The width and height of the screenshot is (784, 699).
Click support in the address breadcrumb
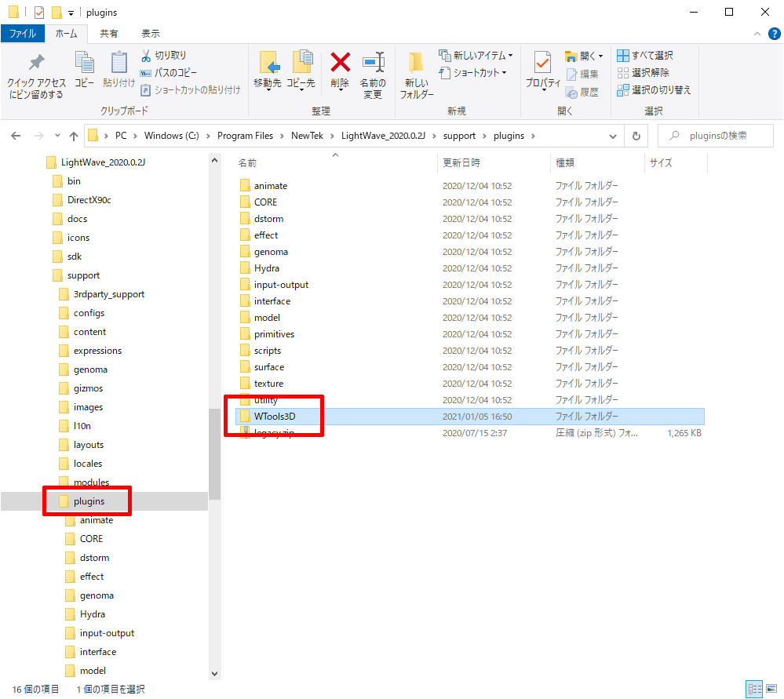coord(459,136)
